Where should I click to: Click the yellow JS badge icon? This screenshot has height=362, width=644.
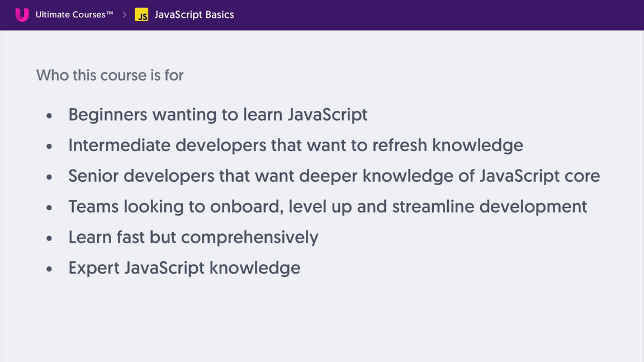141,15
